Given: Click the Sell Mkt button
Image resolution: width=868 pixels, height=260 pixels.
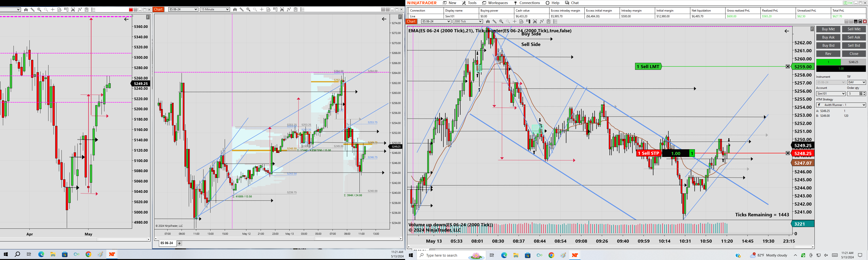Looking at the screenshot, I should click(854, 29).
